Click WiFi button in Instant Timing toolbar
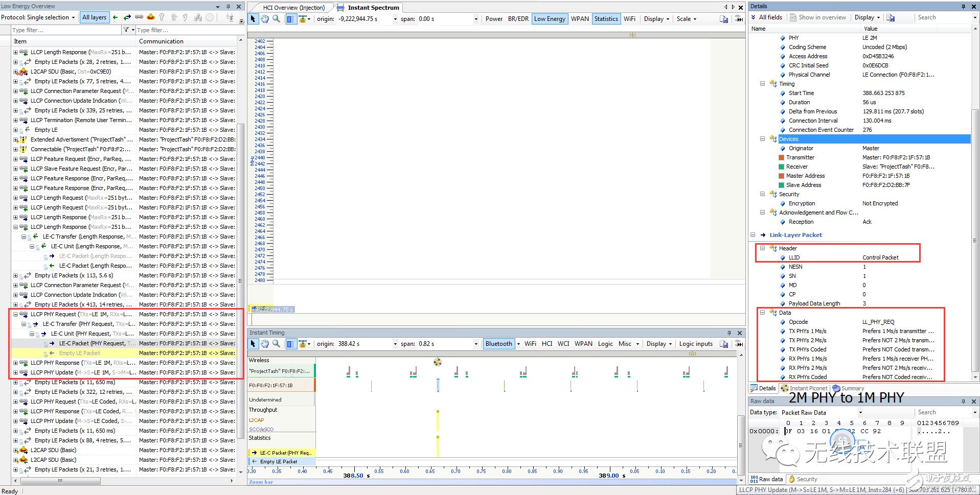The width and height of the screenshot is (980, 495). click(x=530, y=344)
